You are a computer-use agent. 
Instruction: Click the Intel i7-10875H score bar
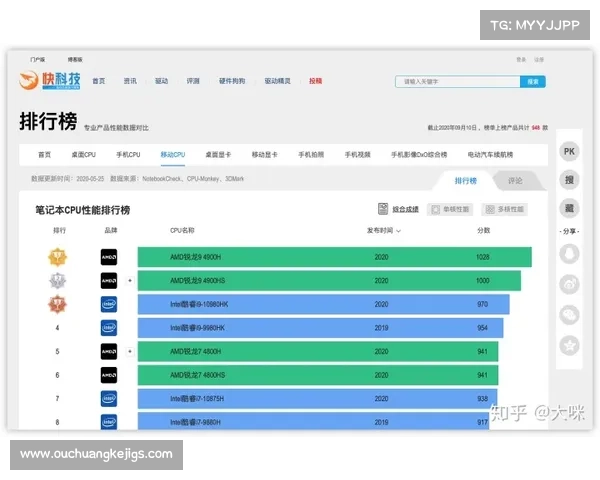[317, 399]
